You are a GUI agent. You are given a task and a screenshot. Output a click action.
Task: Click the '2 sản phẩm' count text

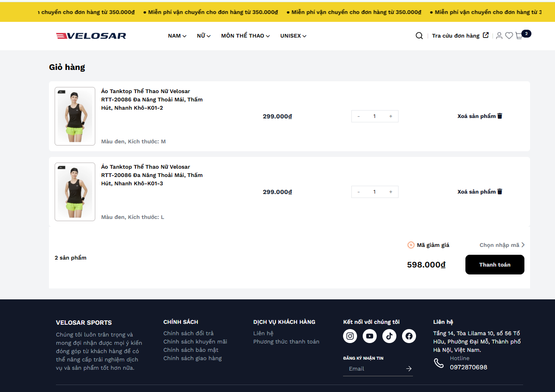70,258
